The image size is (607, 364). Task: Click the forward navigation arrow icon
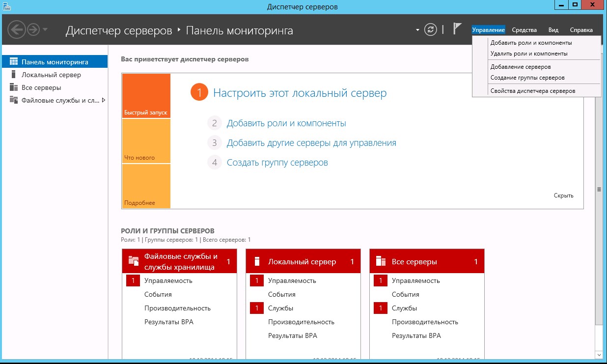pyautogui.click(x=33, y=29)
